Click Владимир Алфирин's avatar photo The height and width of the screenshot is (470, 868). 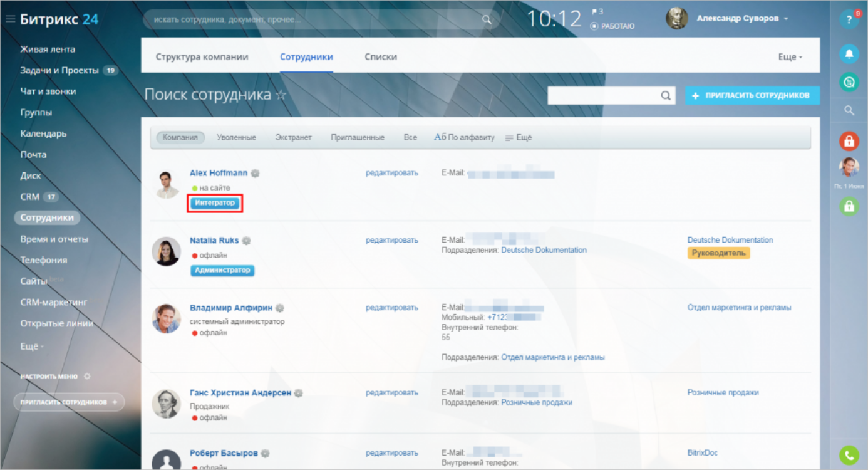(166, 318)
